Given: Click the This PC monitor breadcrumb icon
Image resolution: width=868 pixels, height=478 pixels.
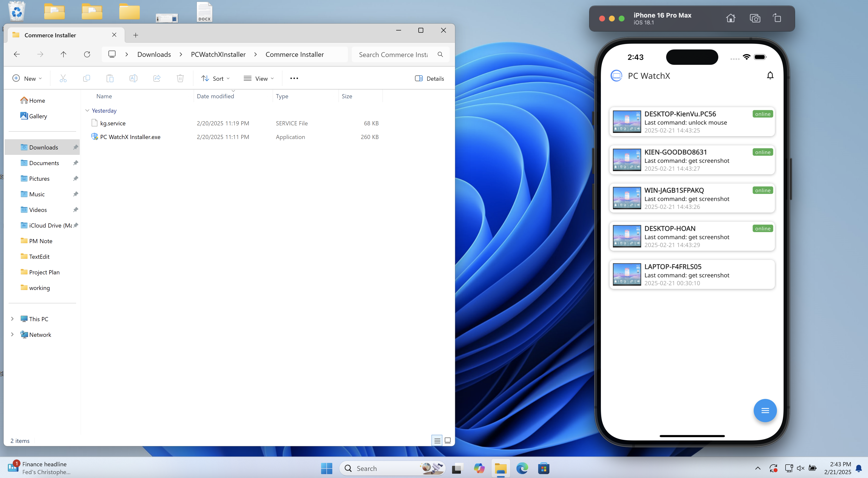Looking at the screenshot, I should coord(112,54).
